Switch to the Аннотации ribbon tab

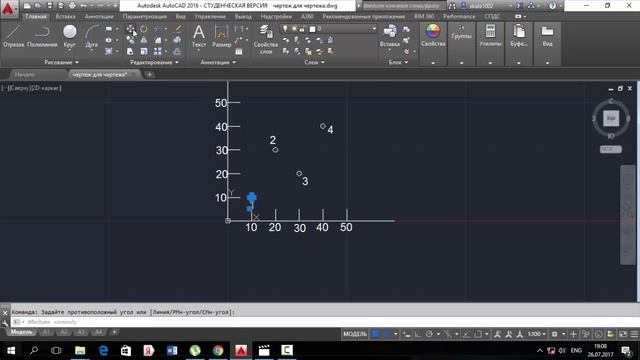click(x=99, y=17)
